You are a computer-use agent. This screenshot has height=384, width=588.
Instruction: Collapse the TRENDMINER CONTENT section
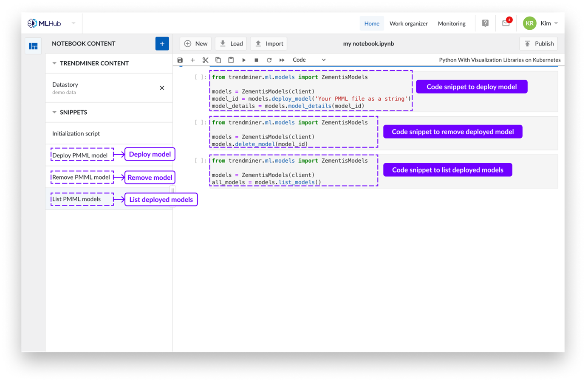54,63
